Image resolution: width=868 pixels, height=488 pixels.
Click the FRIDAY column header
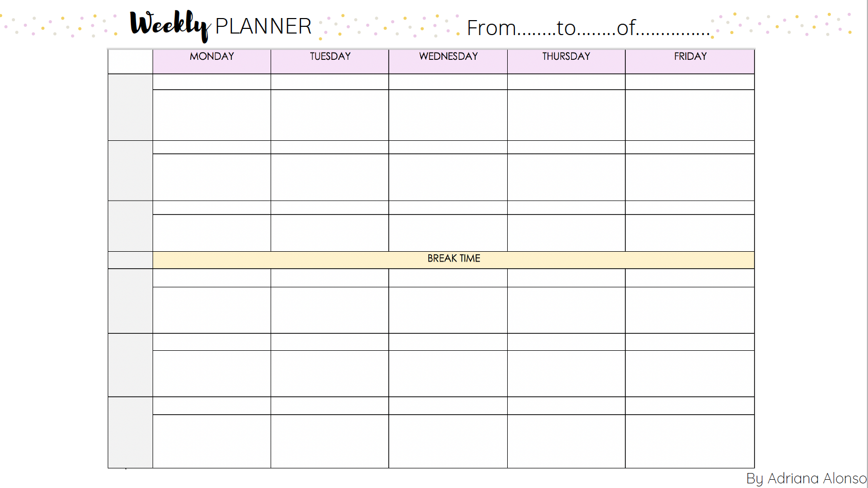pos(690,61)
